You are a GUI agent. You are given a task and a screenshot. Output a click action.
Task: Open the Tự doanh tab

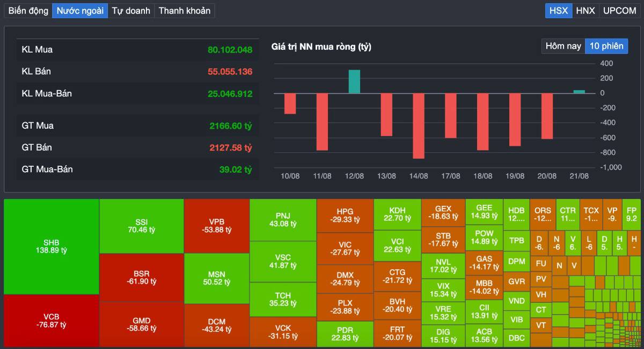(131, 10)
